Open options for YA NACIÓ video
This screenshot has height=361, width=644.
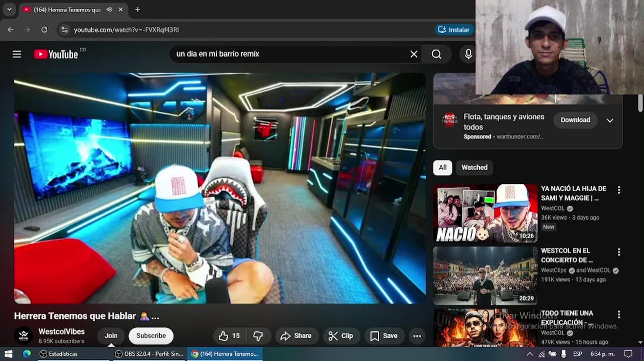click(x=619, y=190)
